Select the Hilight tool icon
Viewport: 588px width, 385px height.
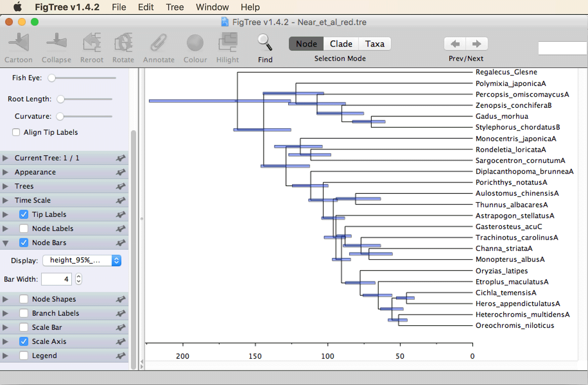(228, 43)
